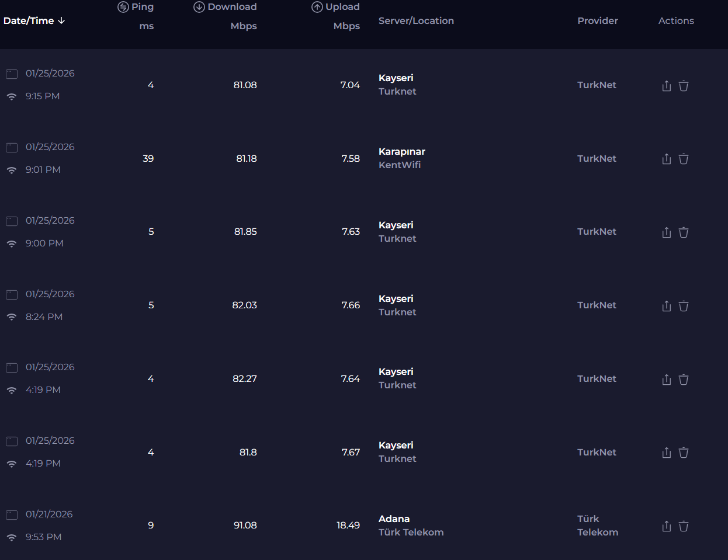Click the device icon in the 9:01 PM row

[x=12, y=148]
